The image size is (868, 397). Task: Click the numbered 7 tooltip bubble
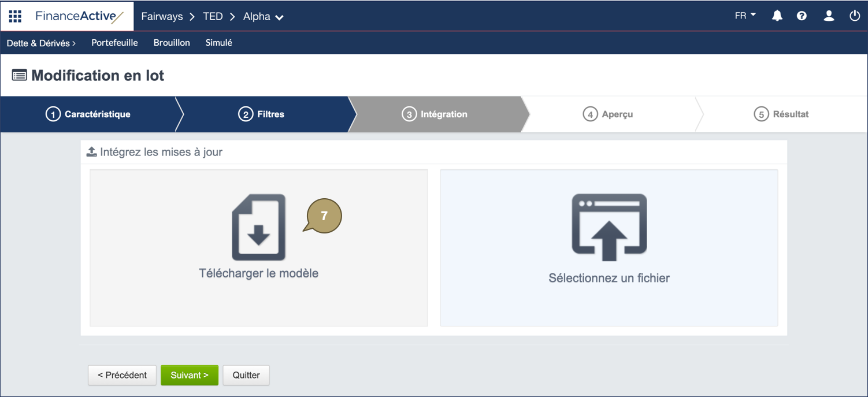coord(324,216)
